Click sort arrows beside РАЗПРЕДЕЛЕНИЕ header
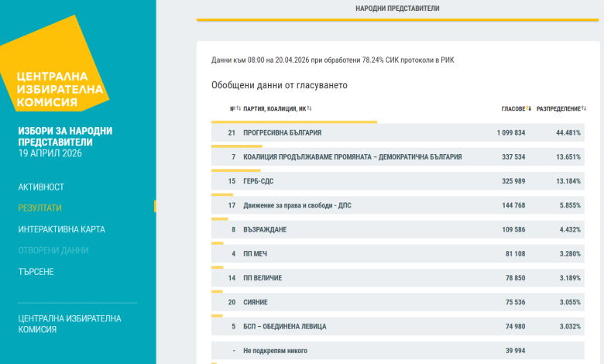Screen dimensions: 604x364 tap(584, 108)
